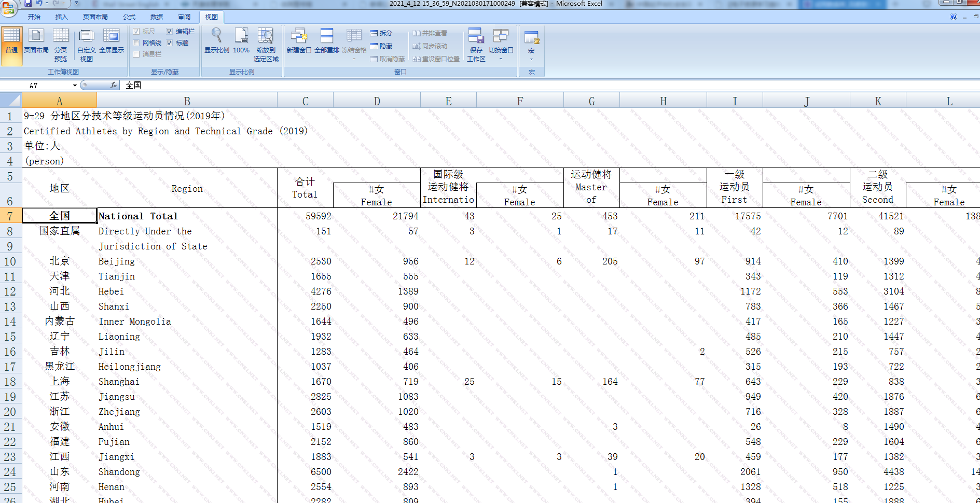Open the customize quick access toolbar dropdown
The height and width of the screenshot is (503, 980).
coord(76,3)
